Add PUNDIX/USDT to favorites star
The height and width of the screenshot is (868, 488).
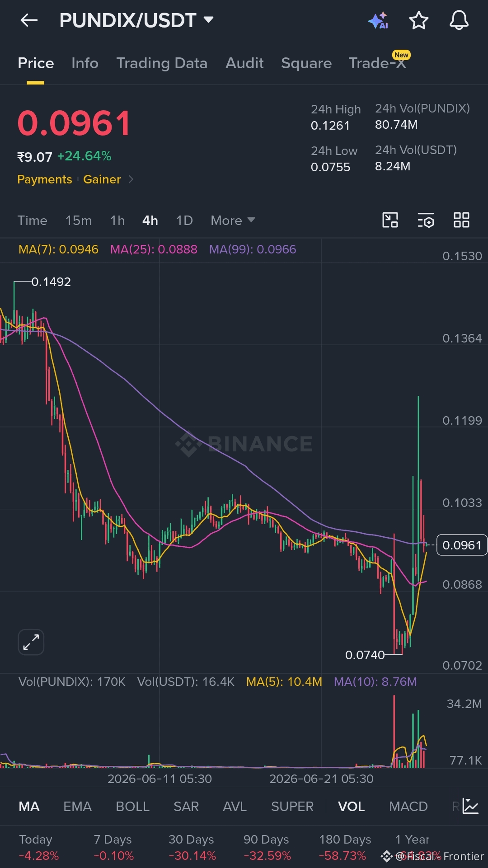(418, 20)
